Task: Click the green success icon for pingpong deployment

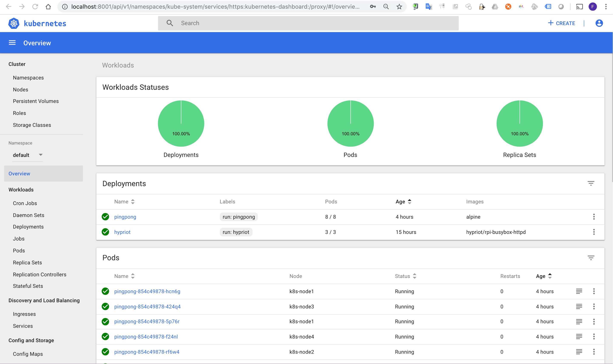Action: click(x=105, y=216)
